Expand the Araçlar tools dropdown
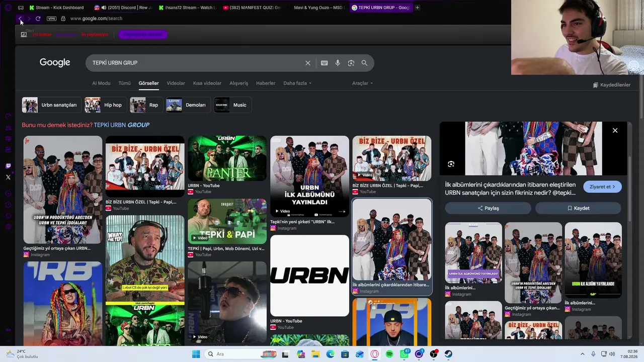 362,83
